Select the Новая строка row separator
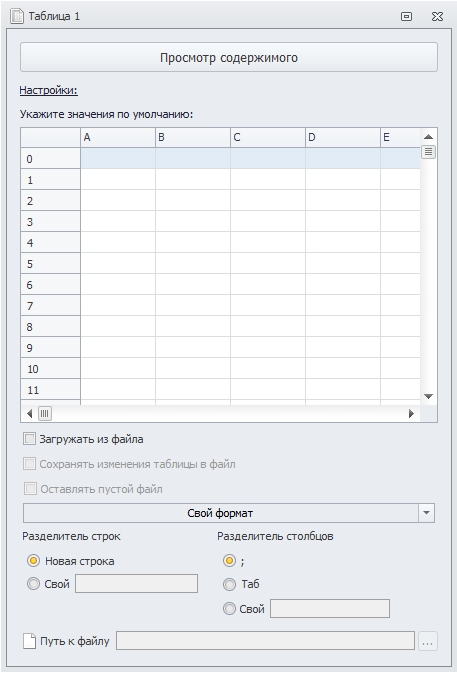Image resolution: width=457 pixels, height=673 pixels. click(x=33, y=561)
